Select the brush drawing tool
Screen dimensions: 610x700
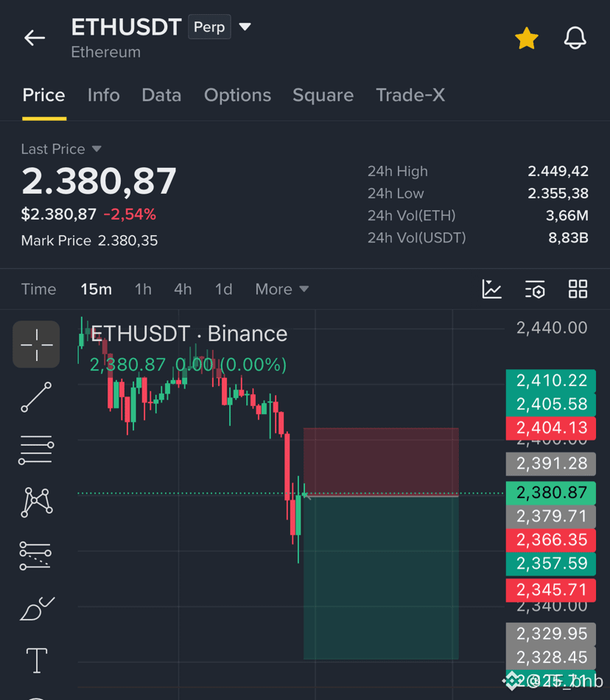click(37, 609)
